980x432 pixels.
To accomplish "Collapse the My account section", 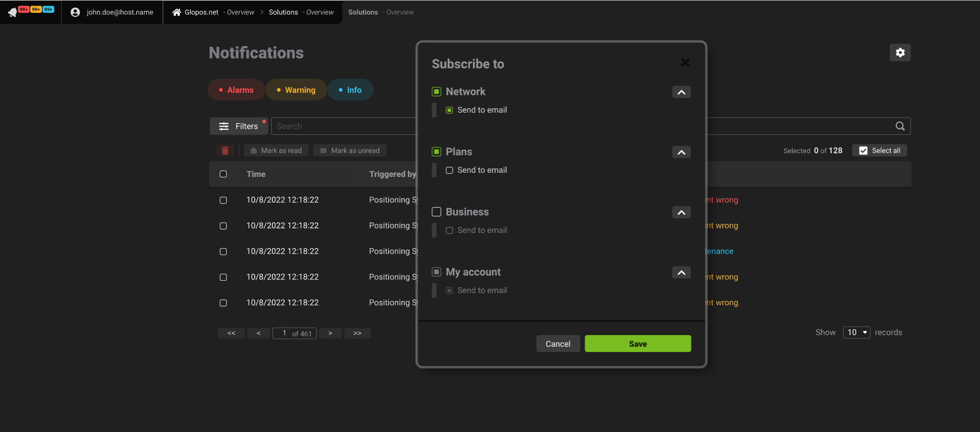I will pyautogui.click(x=681, y=273).
